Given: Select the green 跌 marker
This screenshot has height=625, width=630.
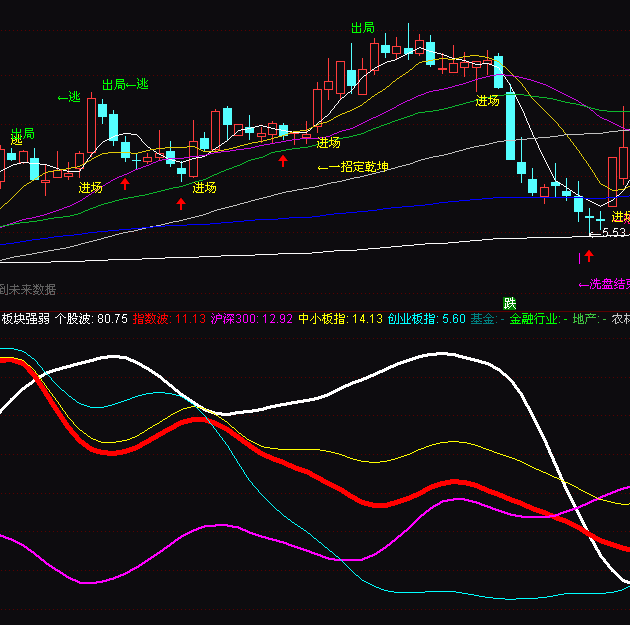Looking at the screenshot, I should [510, 304].
